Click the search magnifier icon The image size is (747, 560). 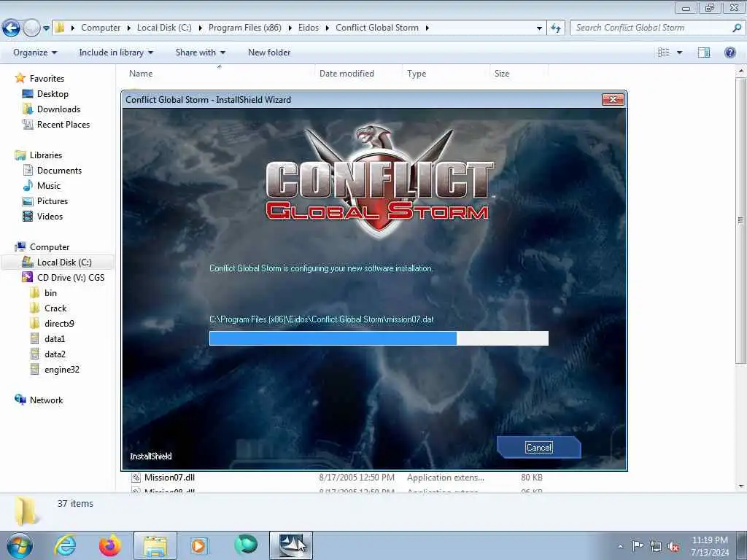(x=737, y=28)
